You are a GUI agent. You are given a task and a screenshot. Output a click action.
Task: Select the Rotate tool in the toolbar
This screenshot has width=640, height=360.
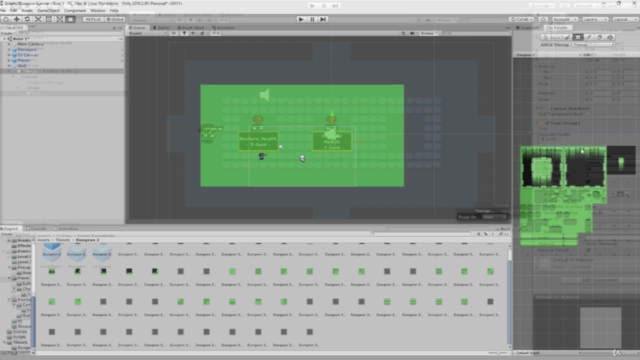(x=27, y=19)
